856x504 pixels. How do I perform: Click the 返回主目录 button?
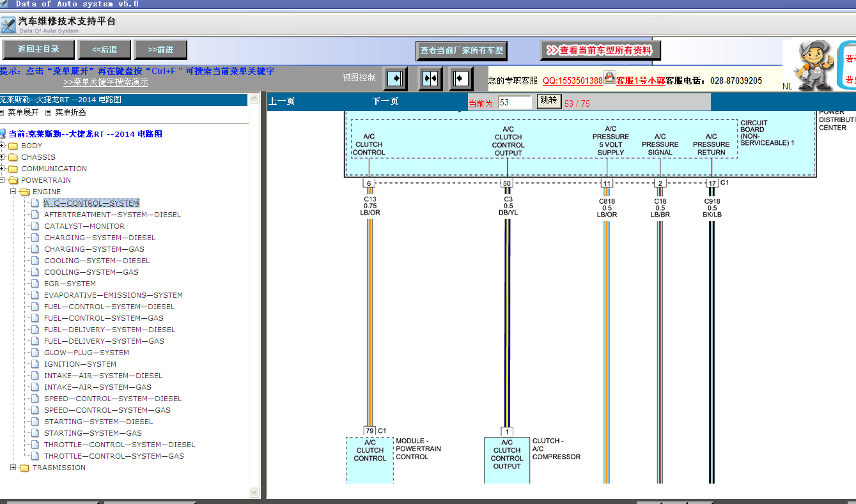click(38, 50)
